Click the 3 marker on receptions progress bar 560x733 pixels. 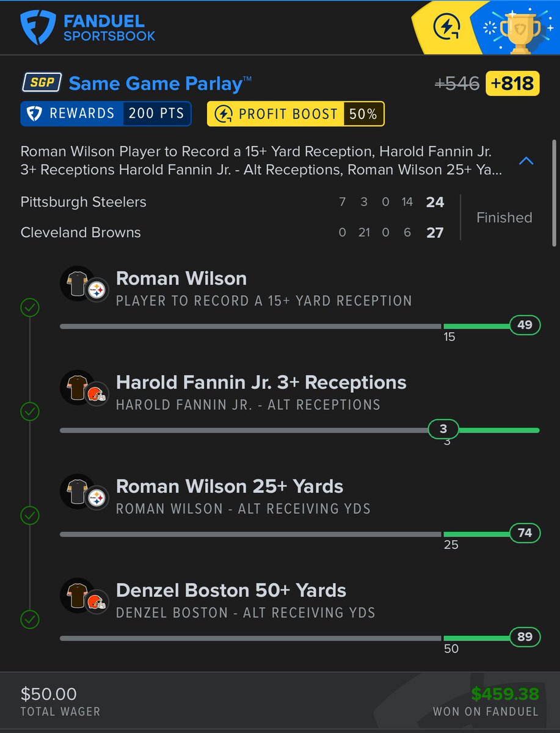pos(443,429)
